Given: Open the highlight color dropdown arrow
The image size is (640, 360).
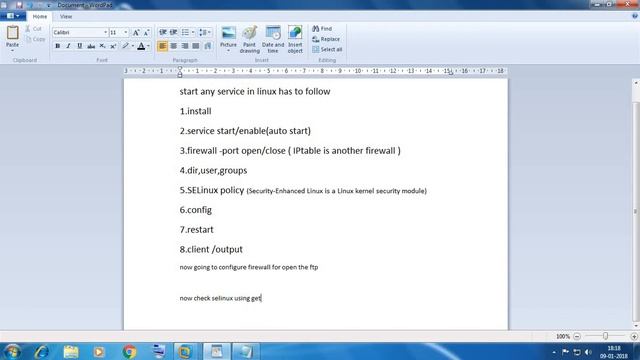Looking at the screenshot, I should tap(133, 46).
